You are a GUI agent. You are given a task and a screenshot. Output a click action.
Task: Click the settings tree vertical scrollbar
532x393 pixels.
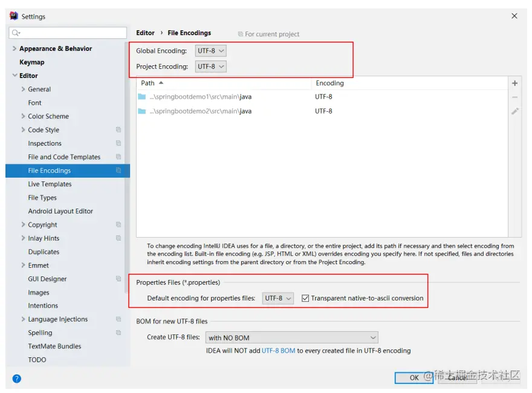pyautogui.click(x=126, y=167)
